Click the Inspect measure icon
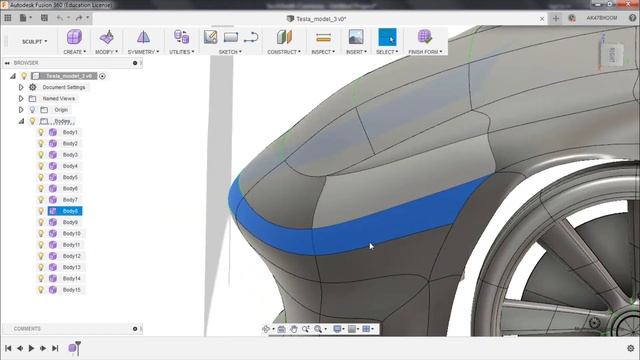The height and width of the screenshot is (360, 640). click(x=323, y=38)
